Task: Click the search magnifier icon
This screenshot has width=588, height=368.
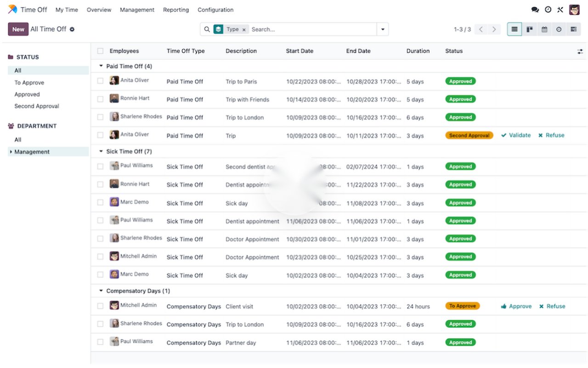Action: point(207,29)
